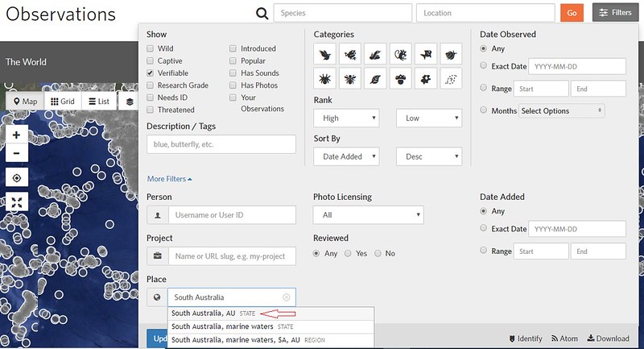Enable the Research Grade checkbox
The height and width of the screenshot is (349, 644).
pyautogui.click(x=151, y=85)
